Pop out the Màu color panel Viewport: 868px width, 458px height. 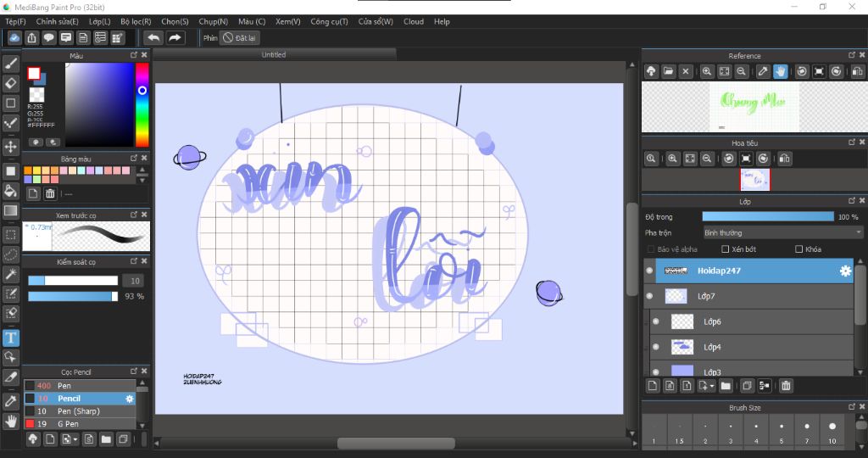(133, 55)
